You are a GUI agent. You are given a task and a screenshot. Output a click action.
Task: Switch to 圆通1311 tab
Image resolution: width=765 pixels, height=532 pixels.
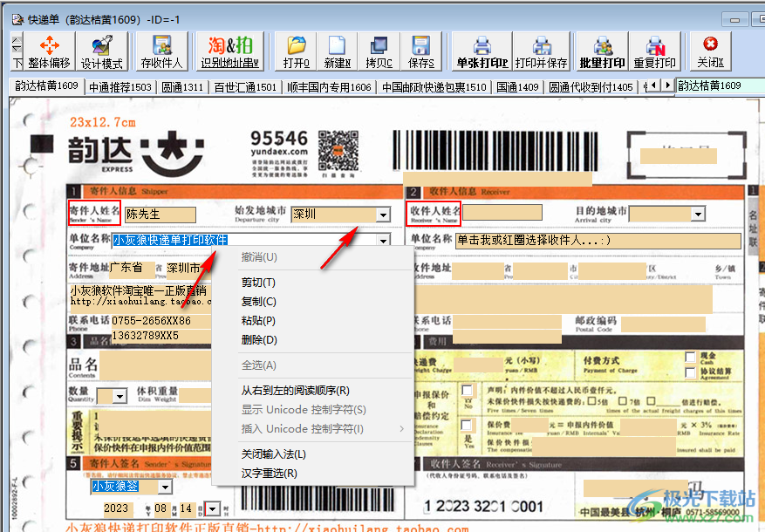coord(182,87)
